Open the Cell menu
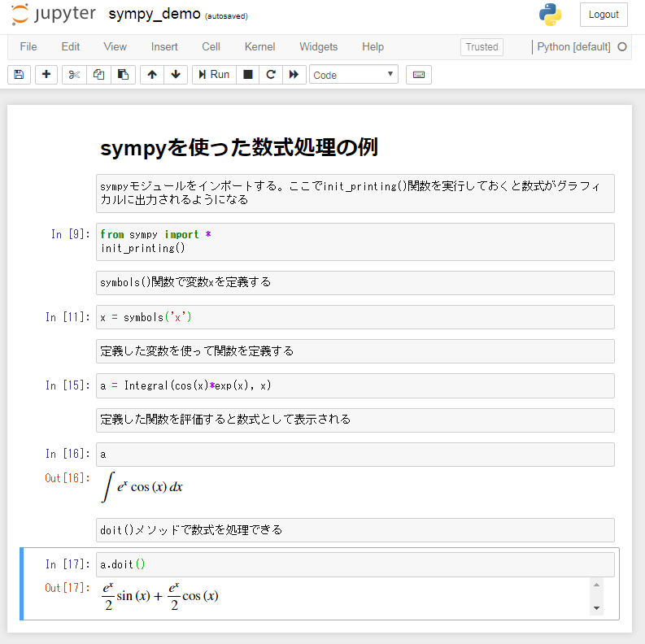 point(211,47)
